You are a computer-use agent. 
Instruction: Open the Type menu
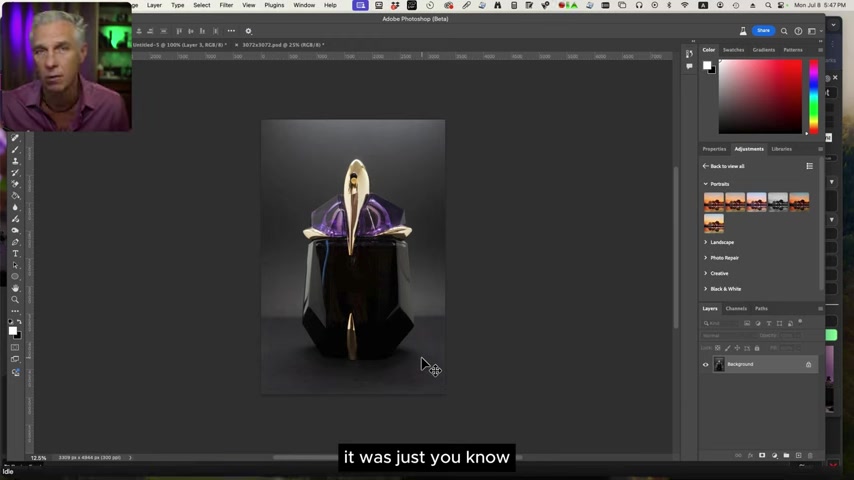coord(178,5)
